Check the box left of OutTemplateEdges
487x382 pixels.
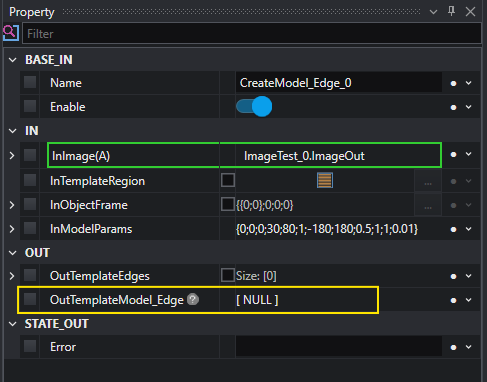(x=30, y=275)
